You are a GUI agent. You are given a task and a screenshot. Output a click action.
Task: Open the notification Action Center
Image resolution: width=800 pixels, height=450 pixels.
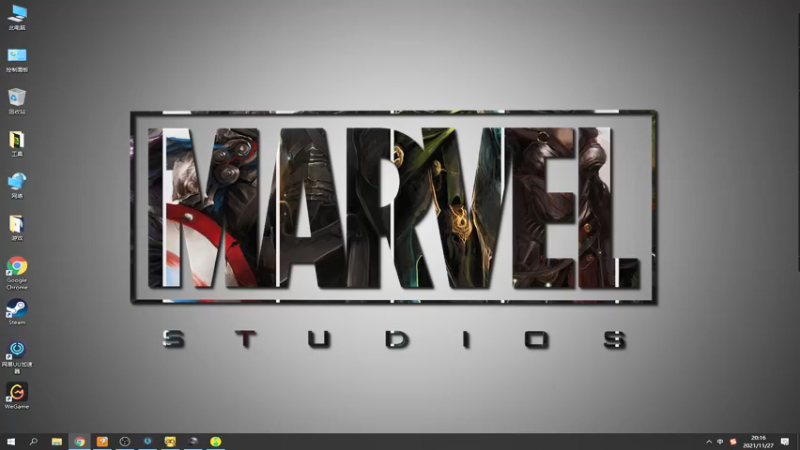point(785,442)
